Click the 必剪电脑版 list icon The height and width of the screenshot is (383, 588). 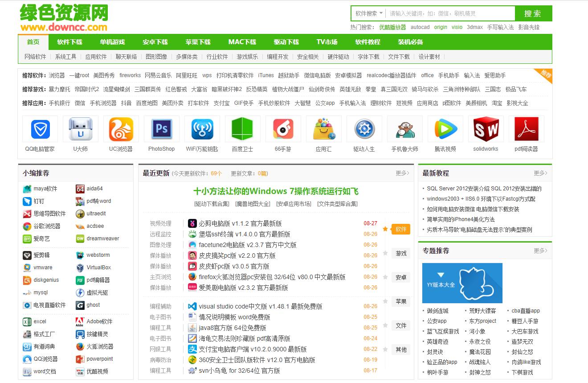pyautogui.click(x=192, y=223)
